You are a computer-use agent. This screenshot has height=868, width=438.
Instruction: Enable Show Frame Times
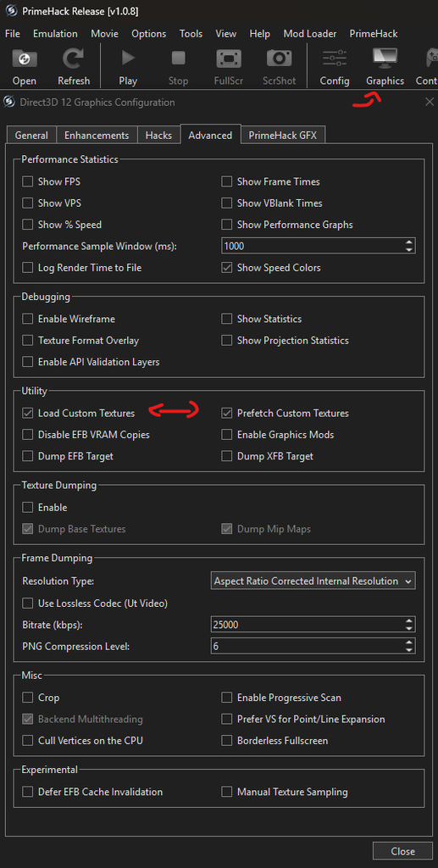pyautogui.click(x=227, y=181)
